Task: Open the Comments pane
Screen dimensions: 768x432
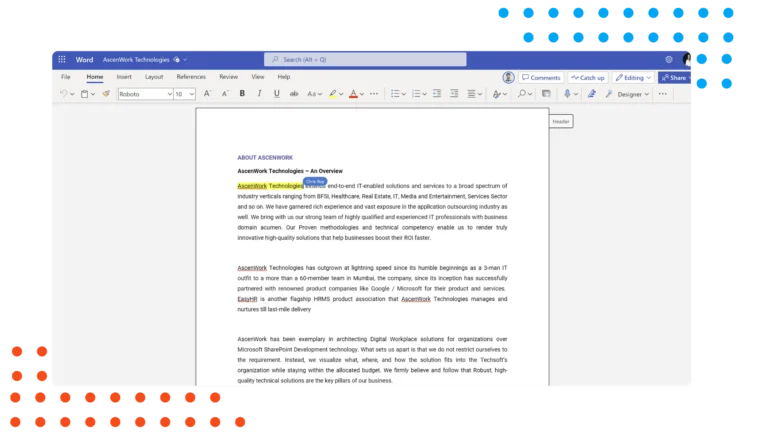Action: click(541, 77)
